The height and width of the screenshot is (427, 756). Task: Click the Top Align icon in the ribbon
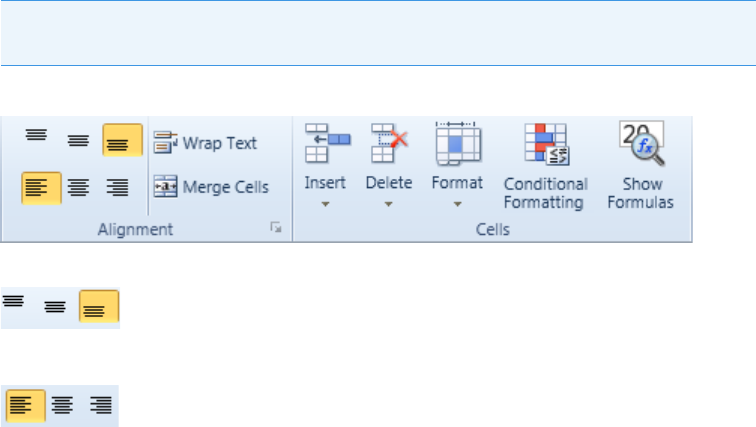(x=37, y=138)
